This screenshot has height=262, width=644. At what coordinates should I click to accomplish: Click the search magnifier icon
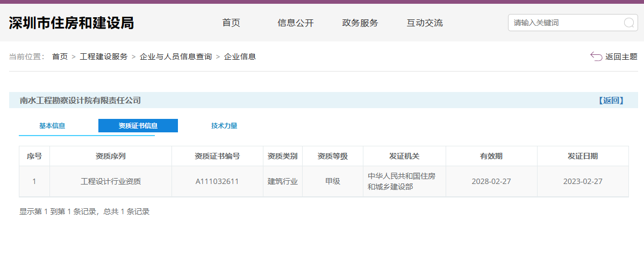coord(628,23)
